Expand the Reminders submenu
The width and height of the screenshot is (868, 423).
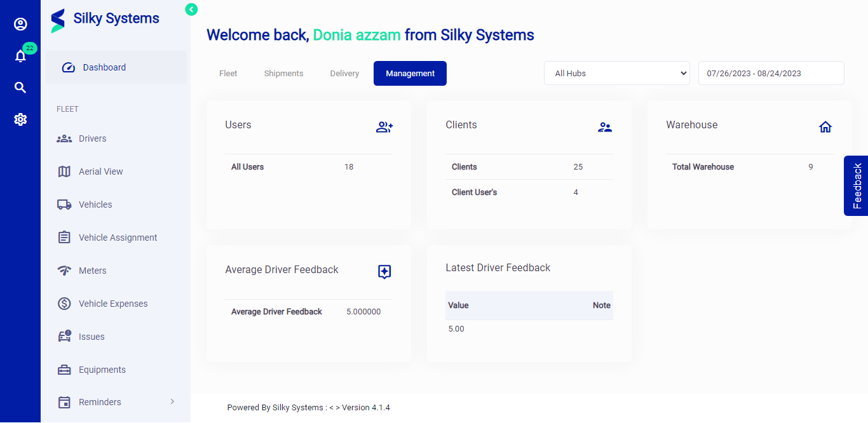click(172, 401)
